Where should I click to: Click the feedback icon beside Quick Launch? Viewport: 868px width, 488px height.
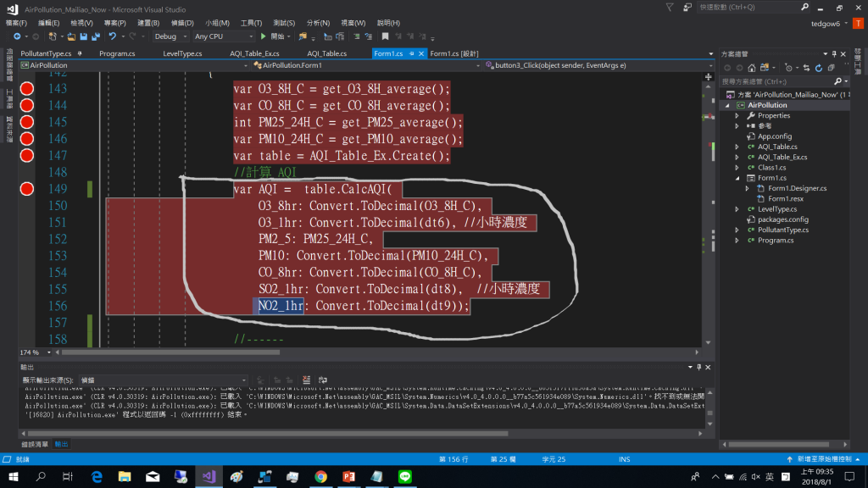click(x=687, y=7)
